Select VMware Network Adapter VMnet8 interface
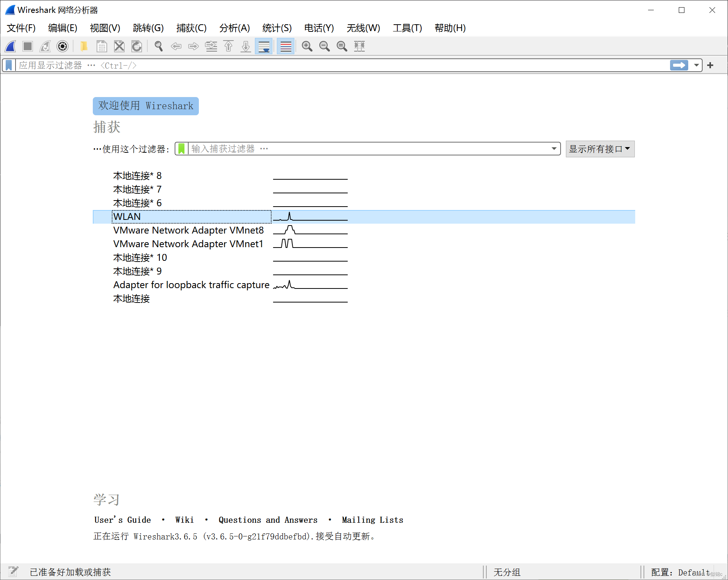Screen dimensions: 728x580 (188, 230)
